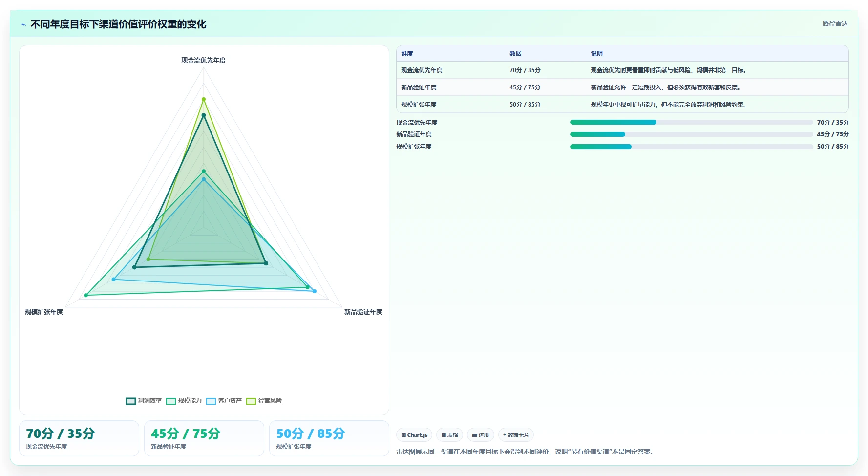Viewport: 868px width, 476px height.
Task: Click the title icon beside 不同年度目标下渠道价值评价权重的变化
Action: [23, 24]
